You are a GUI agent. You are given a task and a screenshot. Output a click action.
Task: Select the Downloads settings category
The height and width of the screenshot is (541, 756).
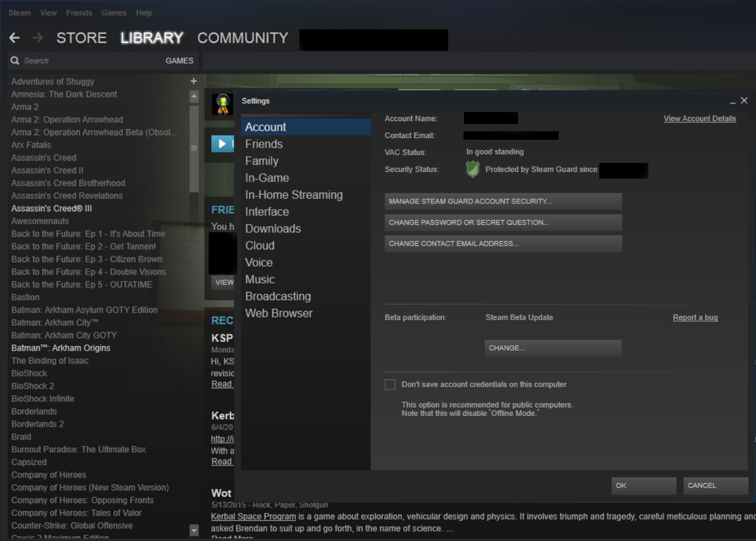click(x=273, y=229)
